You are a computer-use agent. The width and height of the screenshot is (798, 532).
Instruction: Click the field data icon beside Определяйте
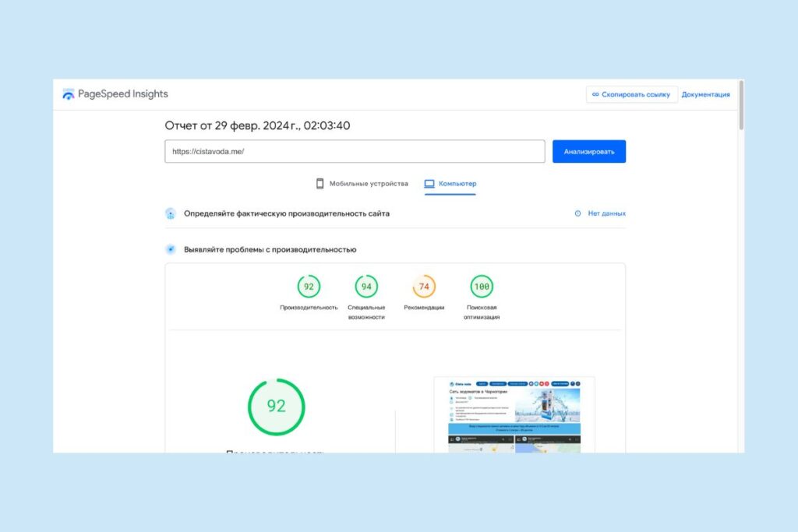click(171, 213)
